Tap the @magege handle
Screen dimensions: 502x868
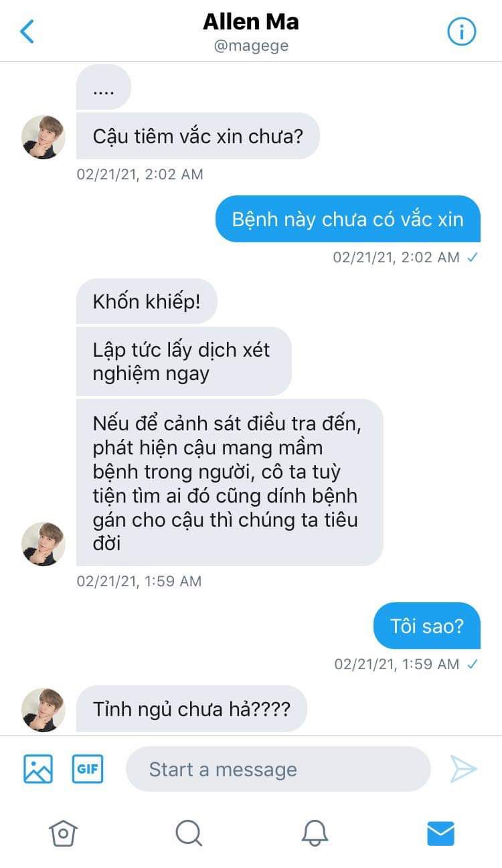coord(251,47)
